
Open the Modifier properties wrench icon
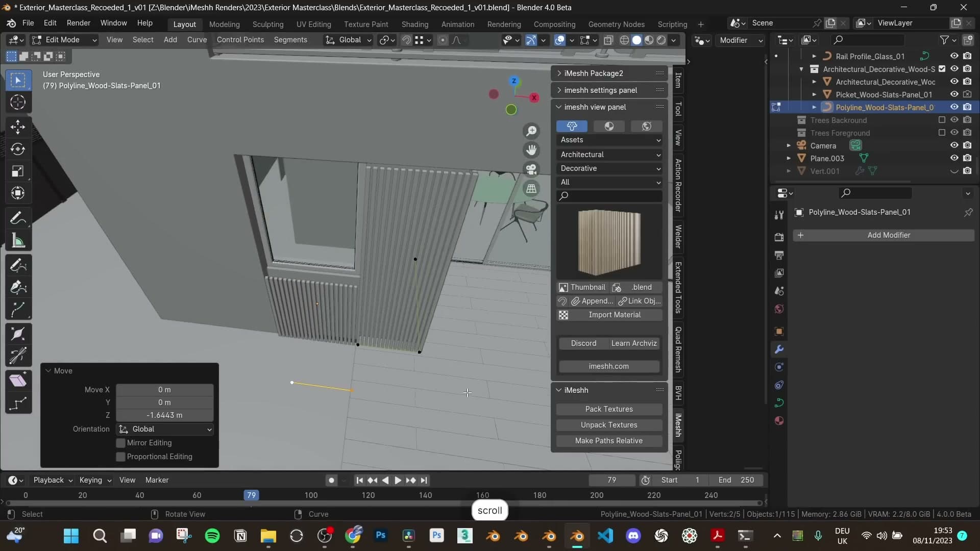(779, 349)
